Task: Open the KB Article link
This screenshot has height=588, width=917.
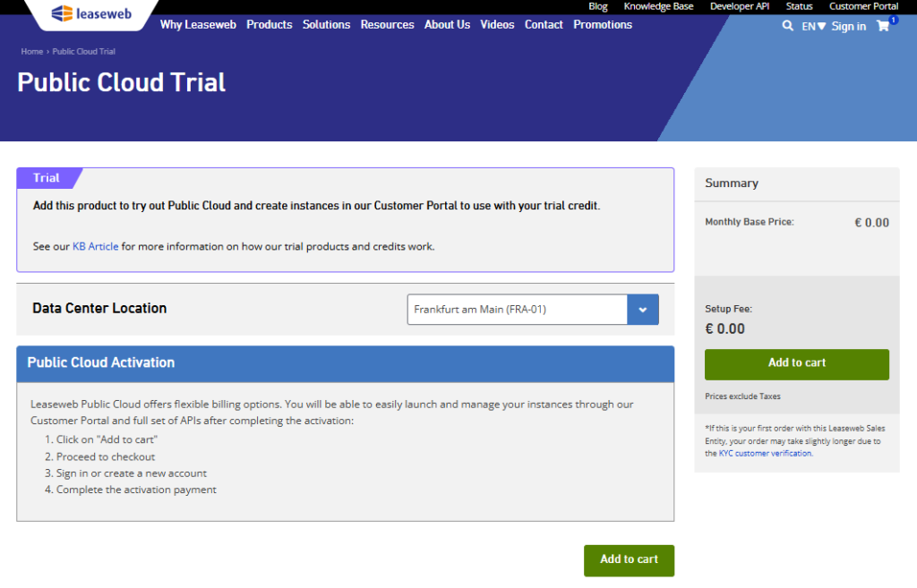Action: pos(95,246)
